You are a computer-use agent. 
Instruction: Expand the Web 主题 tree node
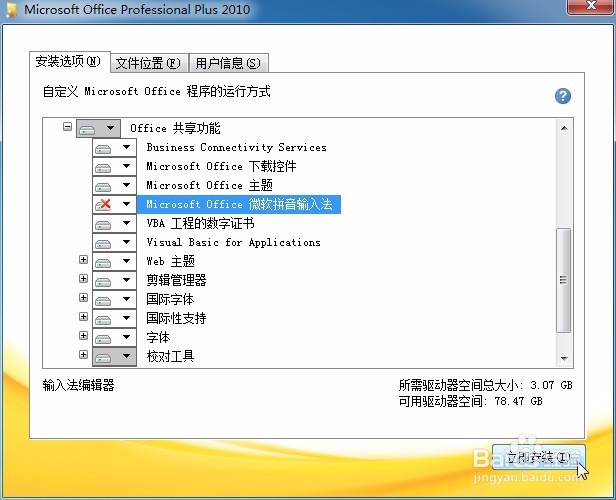83,260
